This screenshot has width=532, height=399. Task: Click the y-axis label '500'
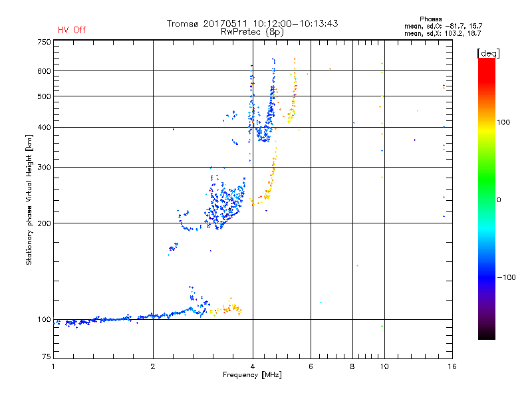click(44, 96)
